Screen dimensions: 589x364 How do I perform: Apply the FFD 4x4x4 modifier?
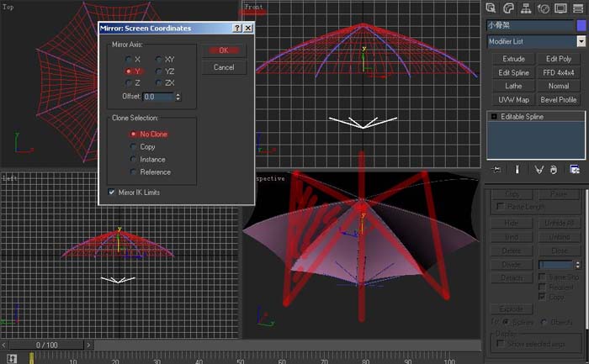pos(559,73)
